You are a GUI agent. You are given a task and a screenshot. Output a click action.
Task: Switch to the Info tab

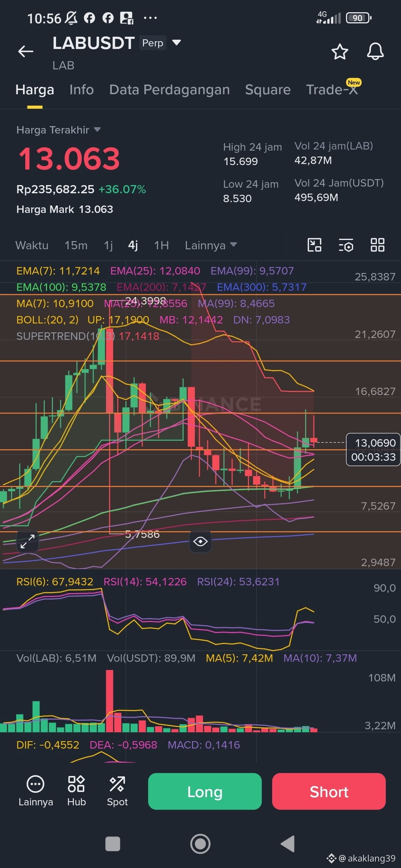pyautogui.click(x=81, y=90)
